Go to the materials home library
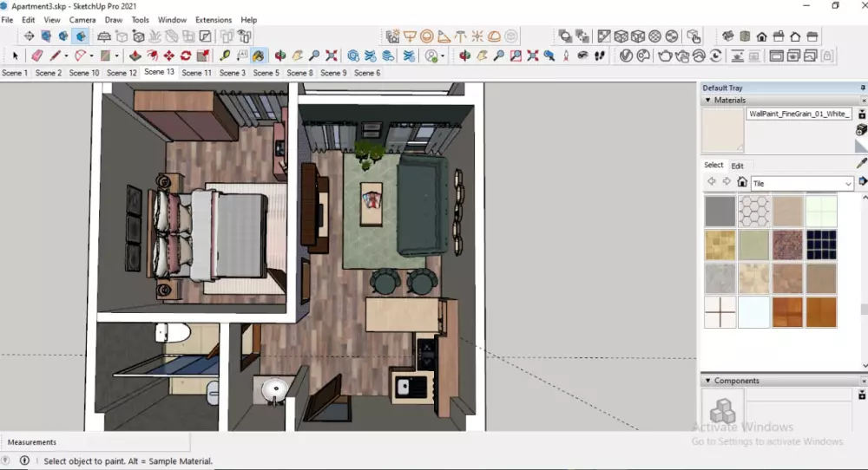The image size is (868, 470). [742, 182]
